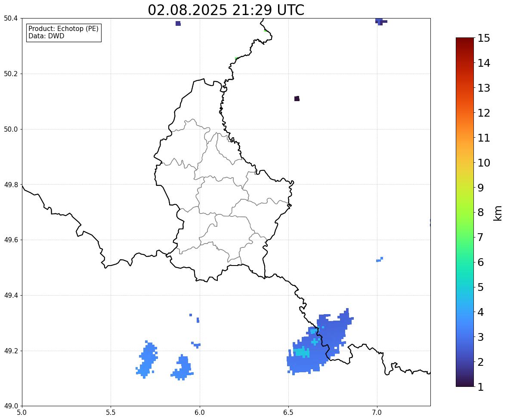Click the x-axis label 5.0
Screen dimensions: 507x420
coord(22,413)
